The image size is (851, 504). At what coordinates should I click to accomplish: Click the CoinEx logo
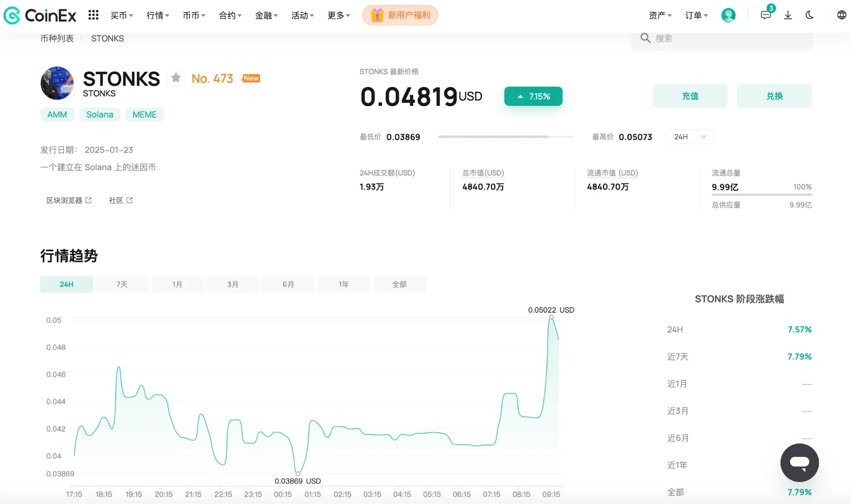point(40,15)
